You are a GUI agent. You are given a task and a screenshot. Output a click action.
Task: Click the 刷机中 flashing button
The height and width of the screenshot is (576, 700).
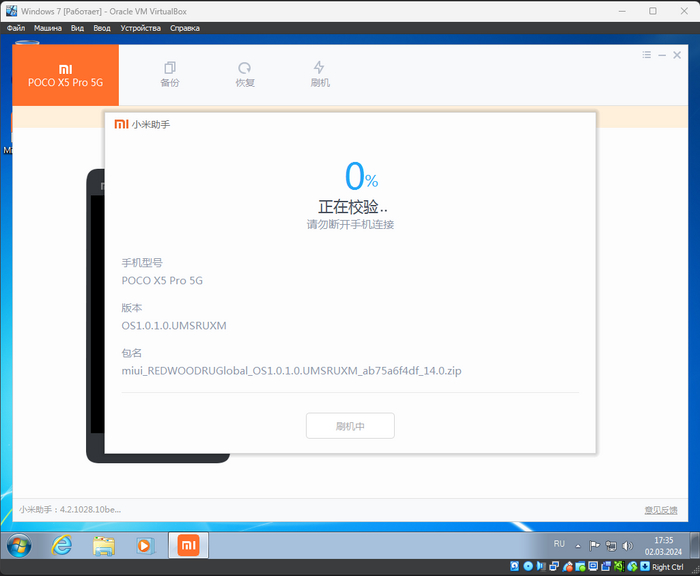coord(350,426)
